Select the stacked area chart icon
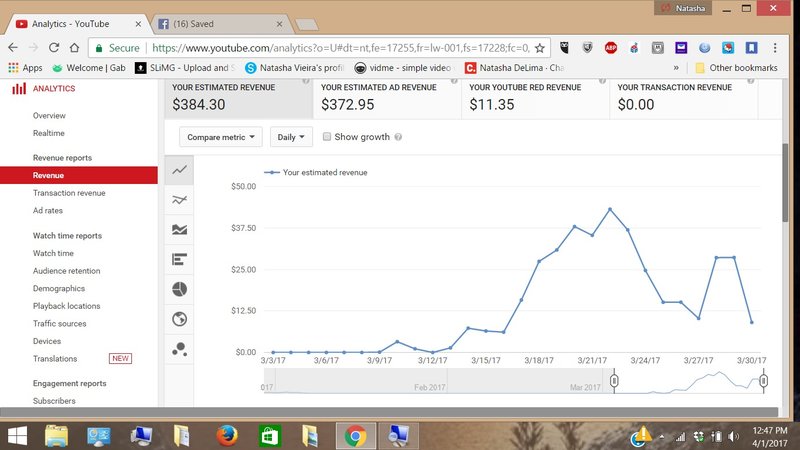This screenshot has width=800, height=450. [x=180, y=230]
